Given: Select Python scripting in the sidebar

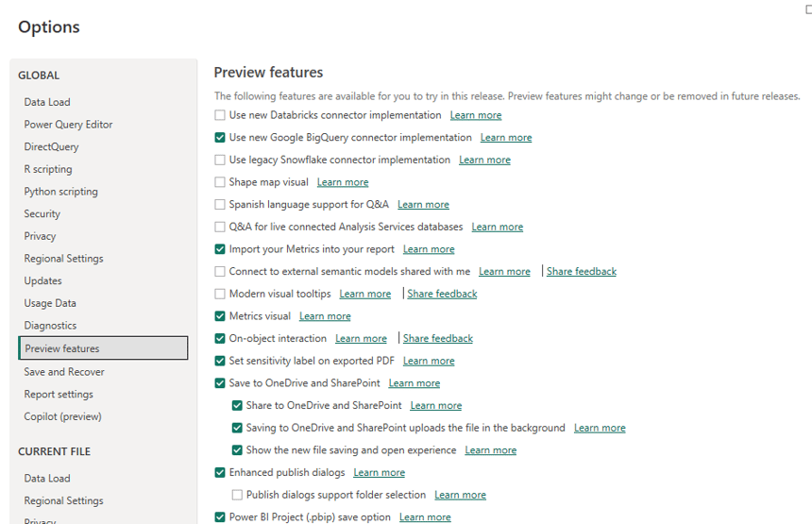Looking at the screenshot, I should pos(60,192).
